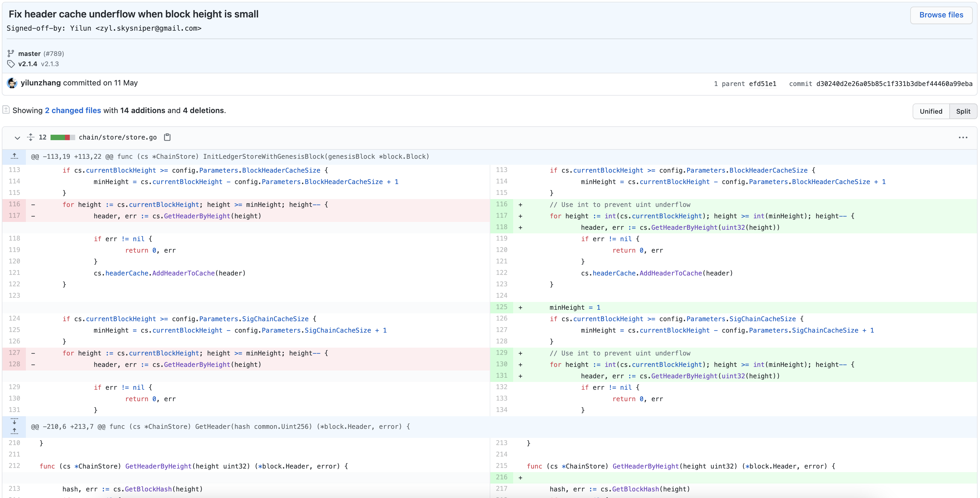Switch to Unified diff view
Image resolution: width=980 pixels, height=498 pixels.
coord(931,111)
